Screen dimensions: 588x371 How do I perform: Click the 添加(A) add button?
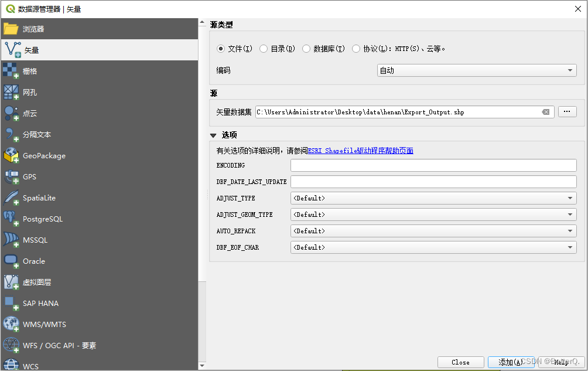pyautogui.click(x=511, y=362)
